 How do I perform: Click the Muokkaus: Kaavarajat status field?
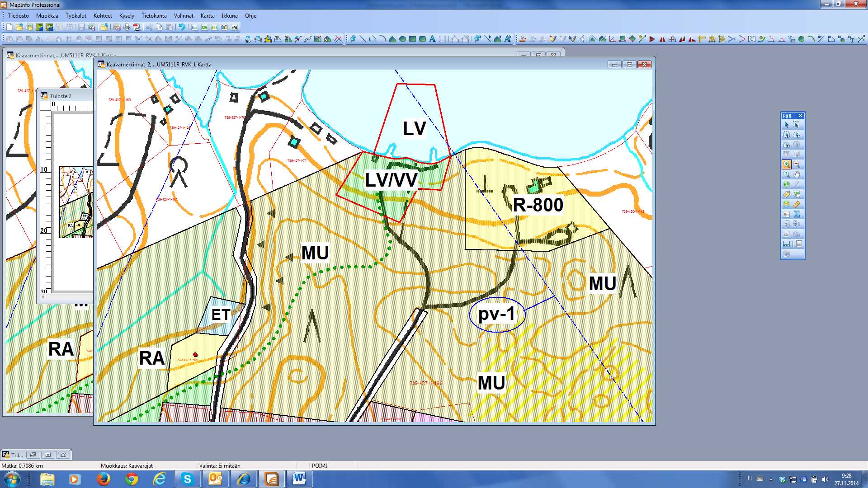127,465
